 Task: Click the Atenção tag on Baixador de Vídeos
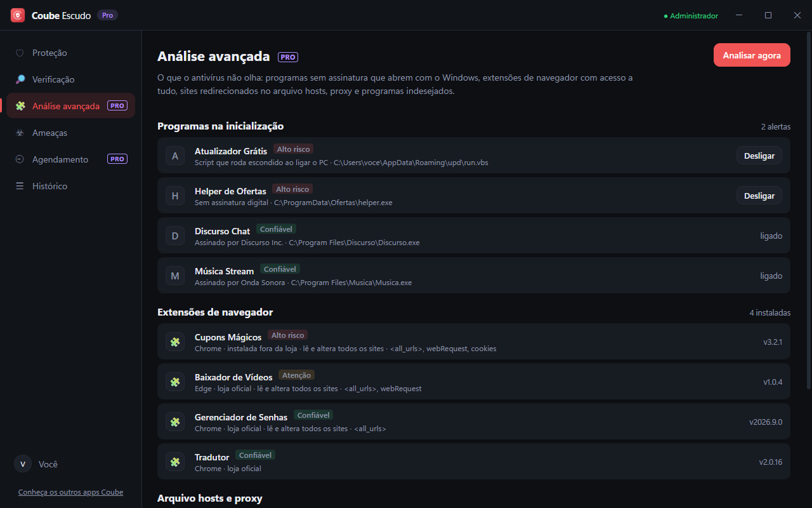point(296,375)
